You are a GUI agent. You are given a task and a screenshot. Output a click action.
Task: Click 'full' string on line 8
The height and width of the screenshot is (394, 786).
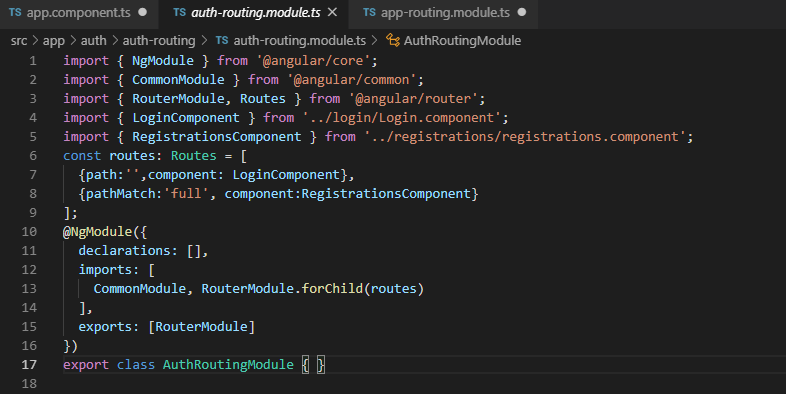coord(186,194)
